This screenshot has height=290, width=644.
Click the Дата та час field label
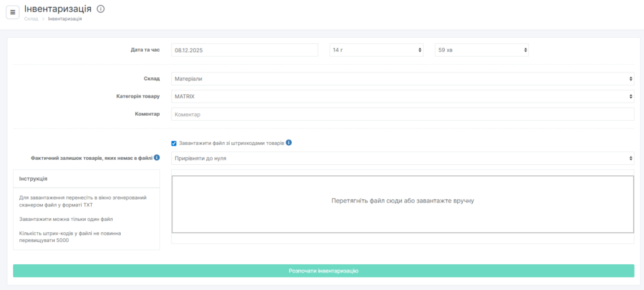(145, 50)
